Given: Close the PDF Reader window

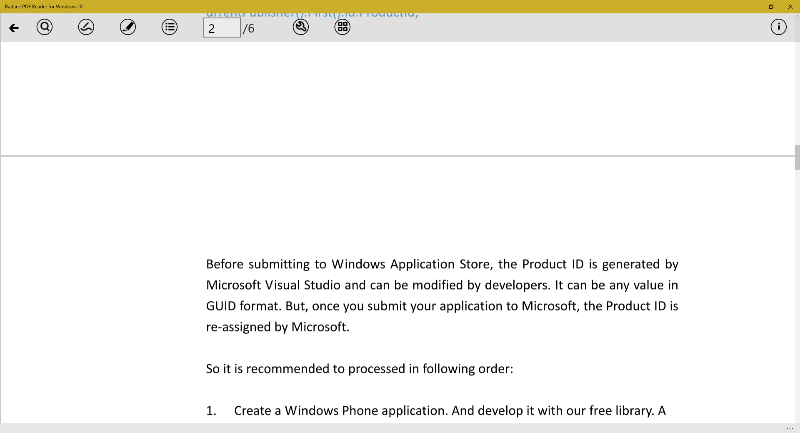Looking at the screenshot, I should pos(790,6).
